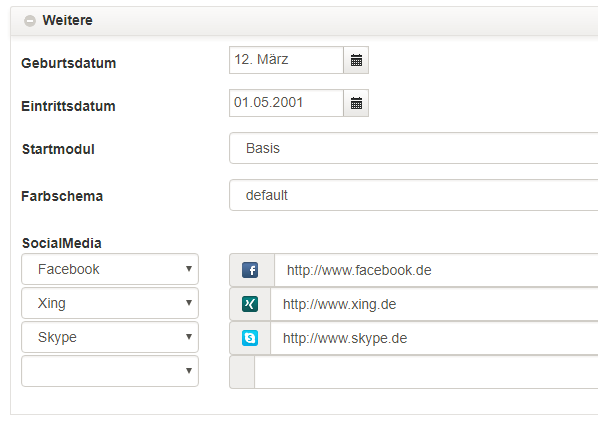Open calendar picker for Eintrittsdatum

click(356, 103)
